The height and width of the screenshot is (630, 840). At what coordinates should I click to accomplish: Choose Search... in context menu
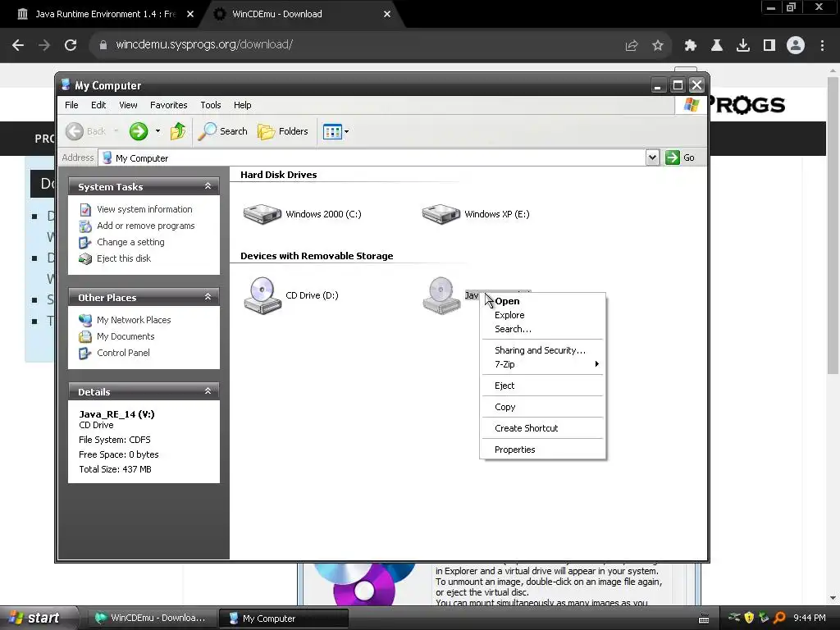tap(543, 329)
